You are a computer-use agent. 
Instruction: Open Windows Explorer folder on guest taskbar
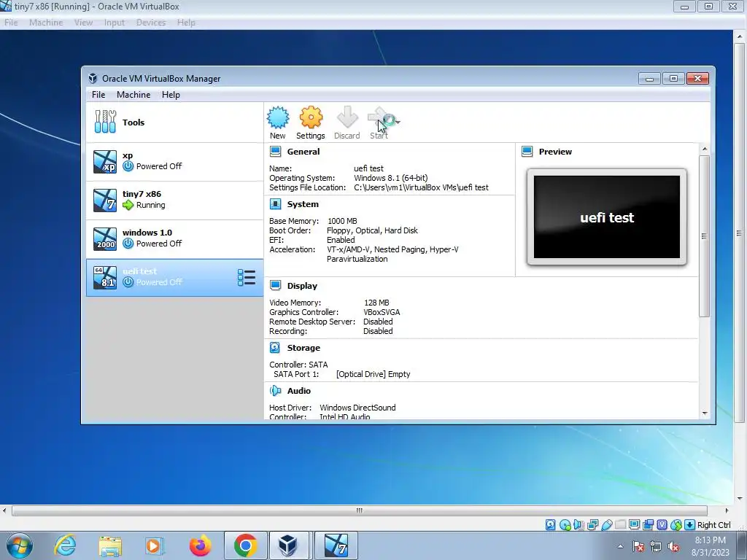110,545
